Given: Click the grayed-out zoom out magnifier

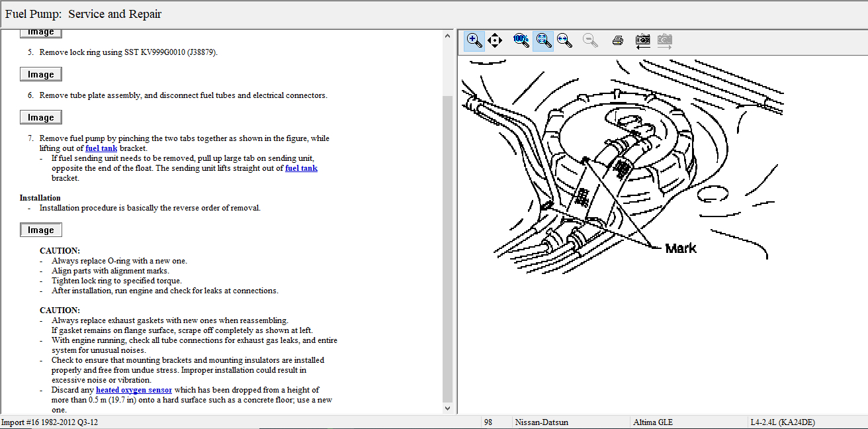Looking at the screenshot, I should tap(590, 40).
